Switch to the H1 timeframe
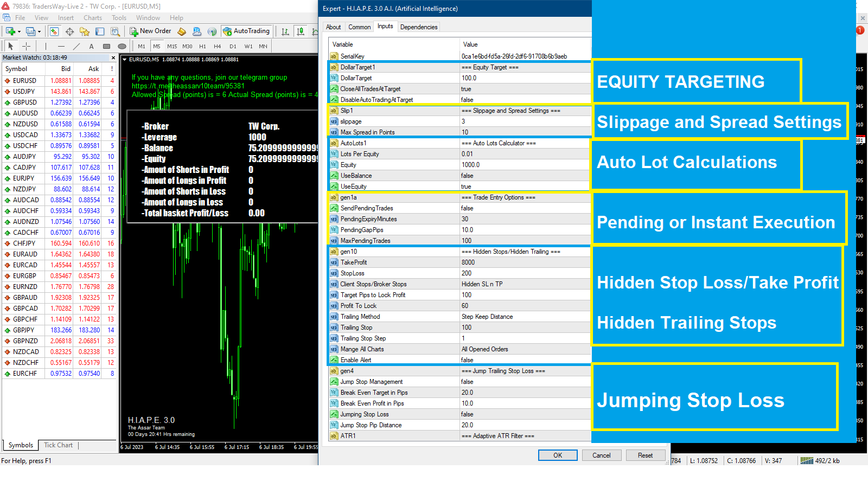868x488 pixels. 202,46
